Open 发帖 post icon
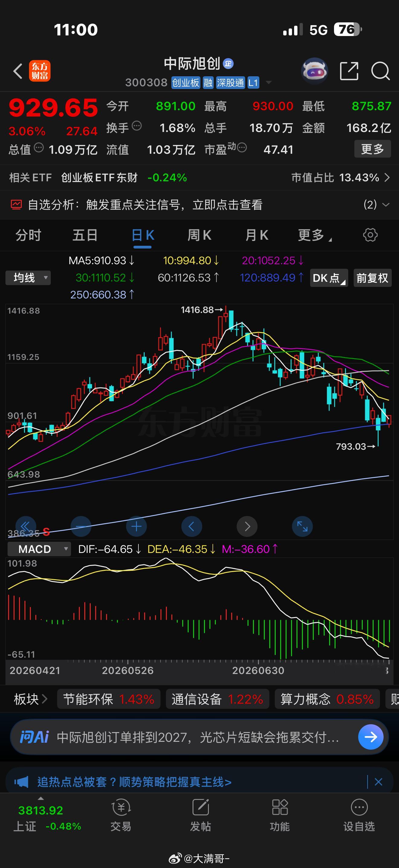Viewport: 399px width, 868px height. click(200, 807)
